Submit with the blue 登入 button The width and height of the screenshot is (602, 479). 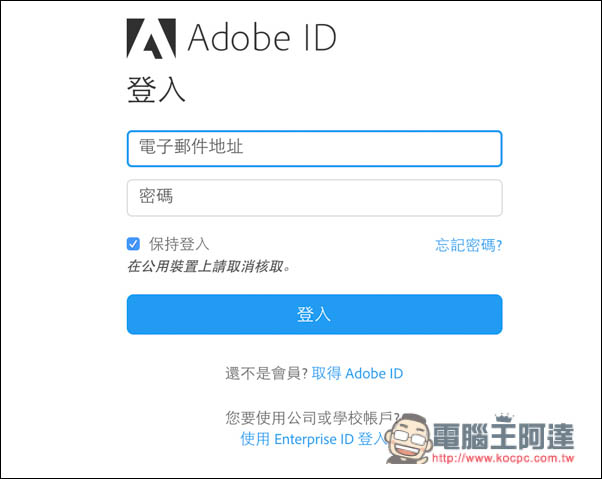click(314, 314)
